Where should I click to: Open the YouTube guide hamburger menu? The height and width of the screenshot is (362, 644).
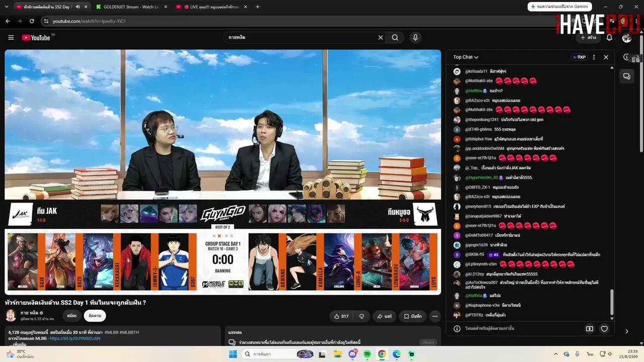(11, 38)
